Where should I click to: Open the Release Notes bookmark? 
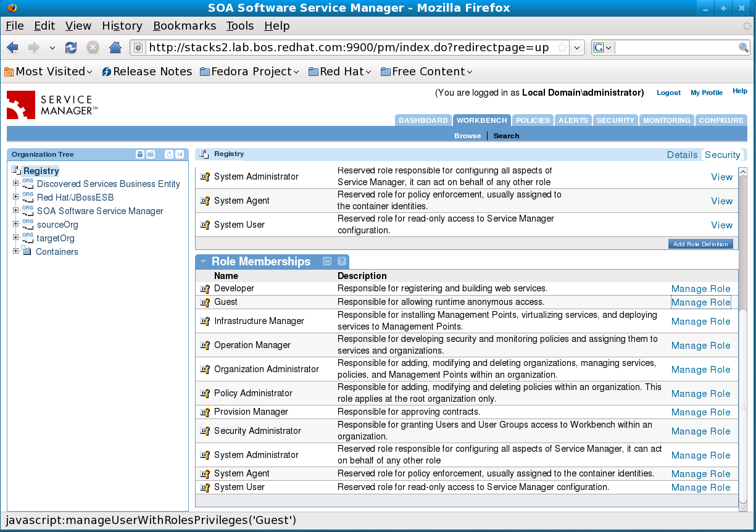click(x=147, y=72)
